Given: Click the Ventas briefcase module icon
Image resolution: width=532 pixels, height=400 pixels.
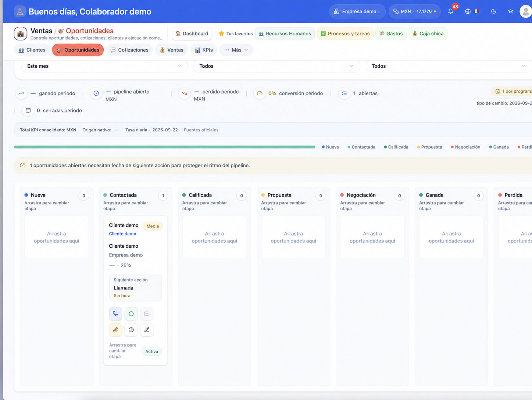Looking at the screenshot, I should tap(21, 33).
